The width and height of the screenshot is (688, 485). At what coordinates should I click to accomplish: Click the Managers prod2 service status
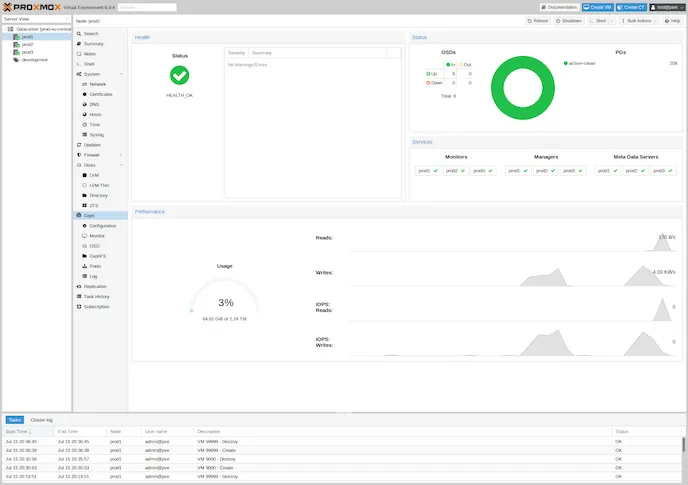pos(545,171)
